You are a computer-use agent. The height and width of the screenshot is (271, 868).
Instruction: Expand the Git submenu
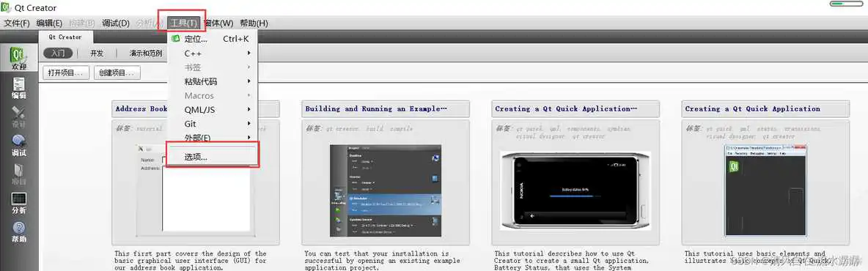pos(213,124)
